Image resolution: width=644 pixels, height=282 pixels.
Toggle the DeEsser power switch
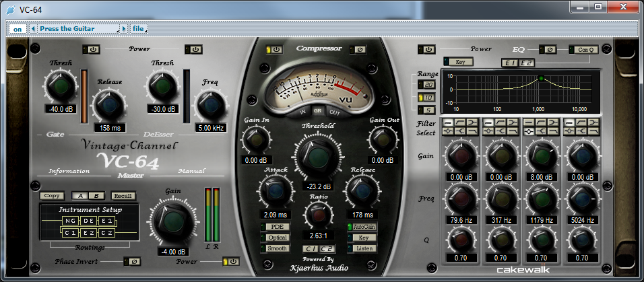click(x=193, y=49)
